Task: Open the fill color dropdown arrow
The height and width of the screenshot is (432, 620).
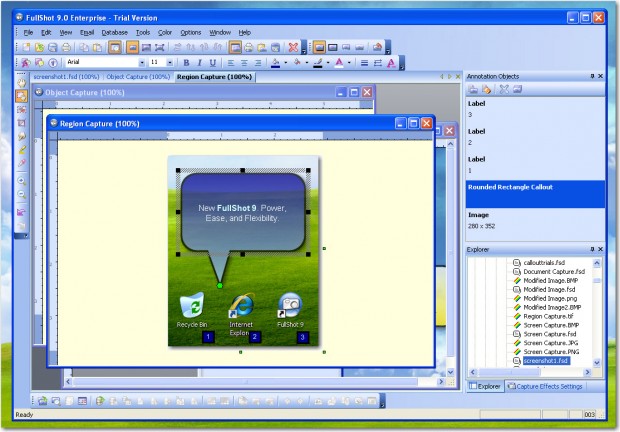Action: tap(285, 63)
